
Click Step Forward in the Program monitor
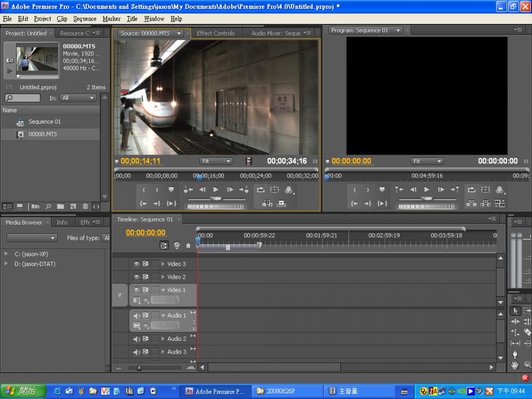pyautogui.click(x=441, y=190)
